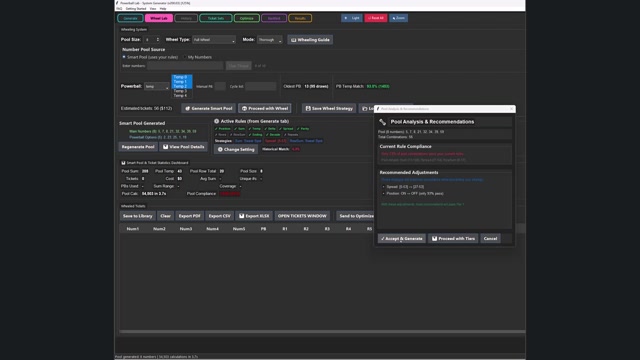The height and width of the screenshot is (360, 640).
Task: Click the PB column header
Action: coord(263,229)
